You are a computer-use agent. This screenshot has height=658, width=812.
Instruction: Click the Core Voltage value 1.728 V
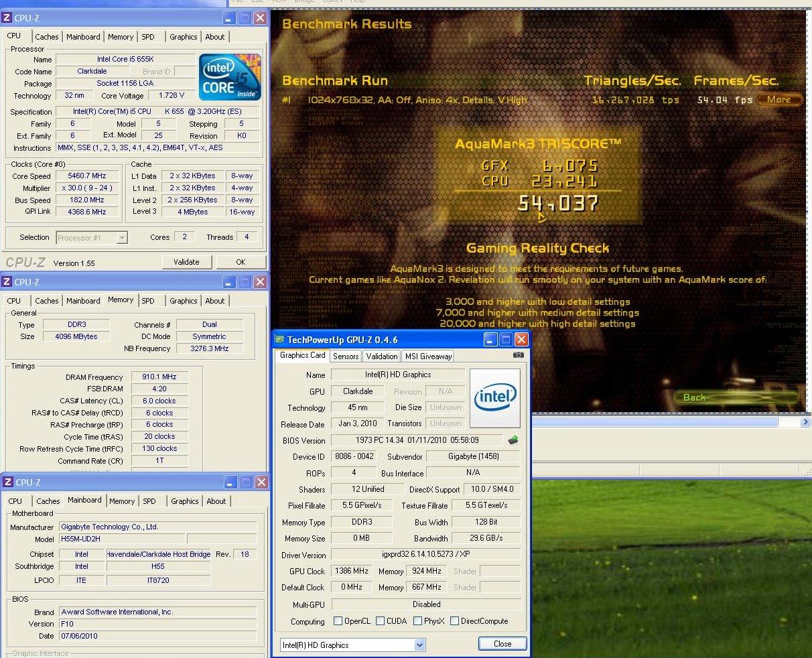172,96
